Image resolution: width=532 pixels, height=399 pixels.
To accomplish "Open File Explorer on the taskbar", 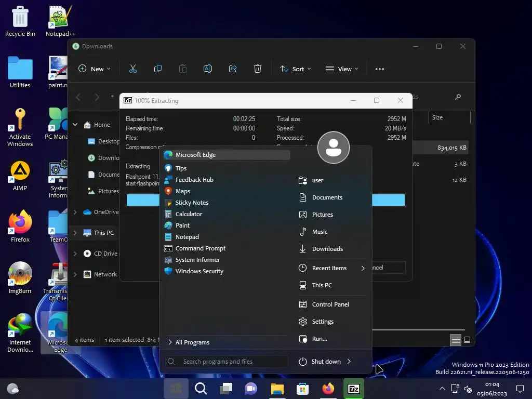I will click(277, 389).
